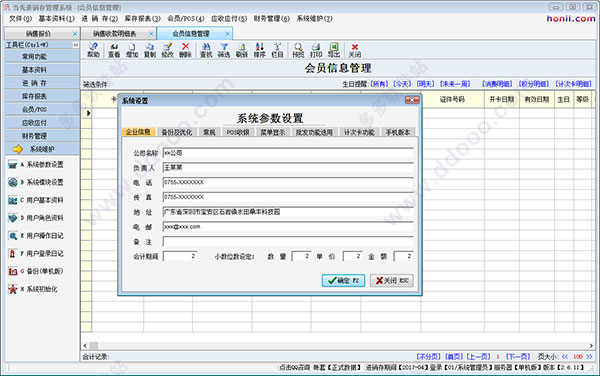Image resolution: width=600 pixels, height=376 pixels.
Task: Expand the 应收应付 sidebar section
Action: coord(42,123)
